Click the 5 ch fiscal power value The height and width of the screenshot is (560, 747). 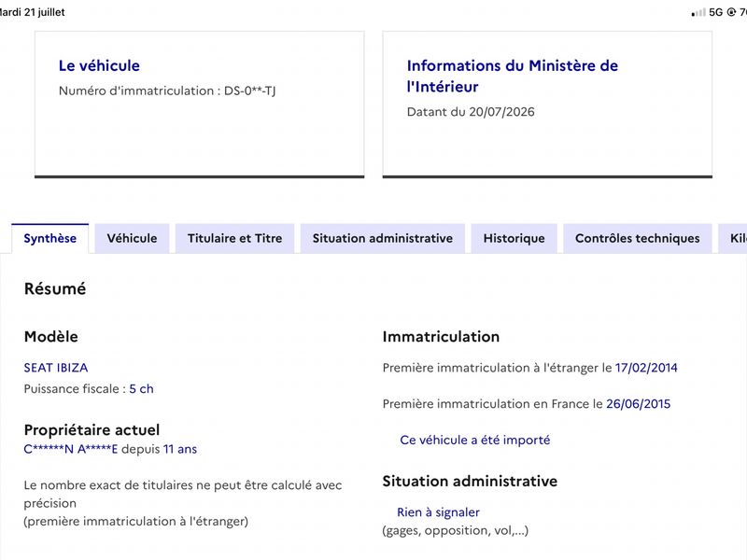142,388
